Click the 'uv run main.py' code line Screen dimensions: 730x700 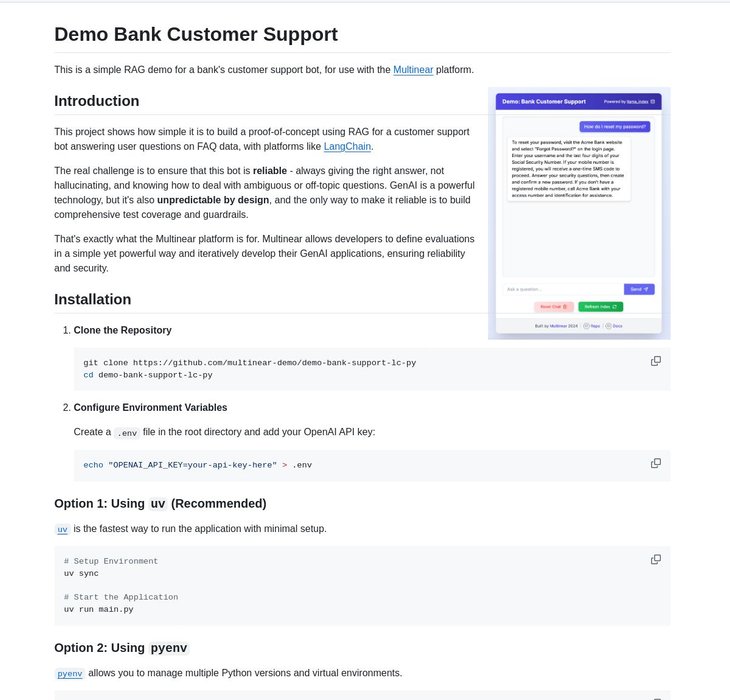[x=99, y=609]
